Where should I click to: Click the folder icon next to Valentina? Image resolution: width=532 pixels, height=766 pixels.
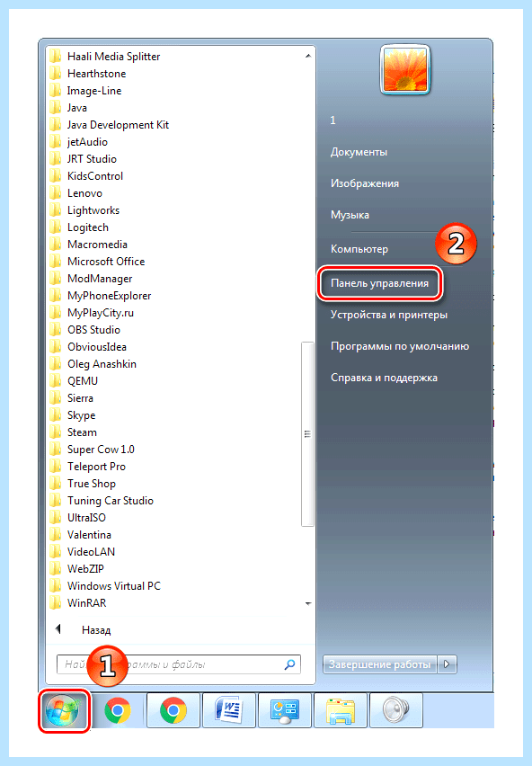pyautogui.click(x=55, y=534)
